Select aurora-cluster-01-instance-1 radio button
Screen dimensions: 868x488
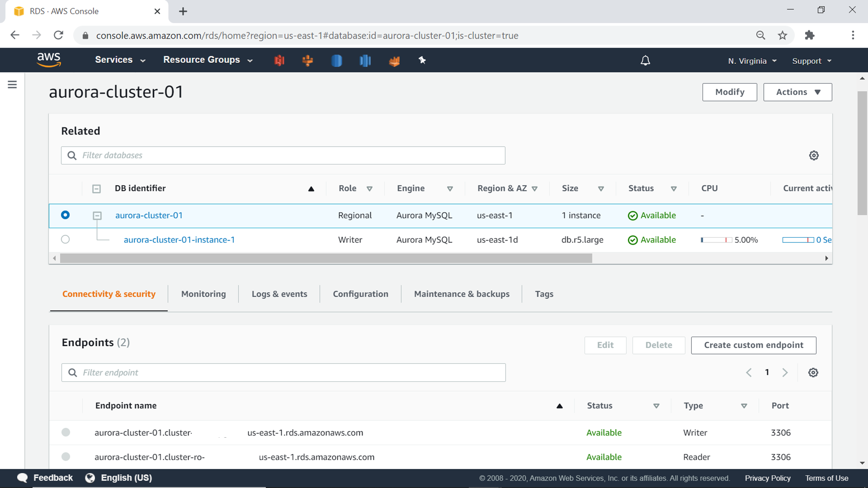[65, 239]
